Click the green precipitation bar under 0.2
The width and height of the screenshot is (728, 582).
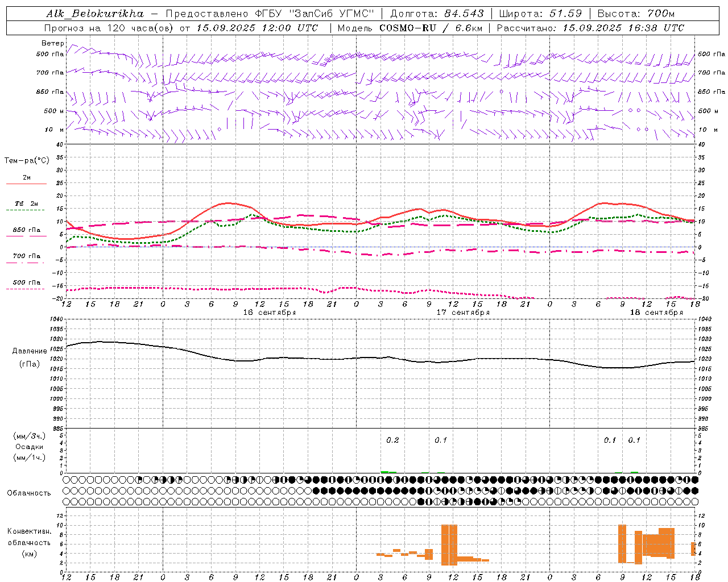coord(388,472)
